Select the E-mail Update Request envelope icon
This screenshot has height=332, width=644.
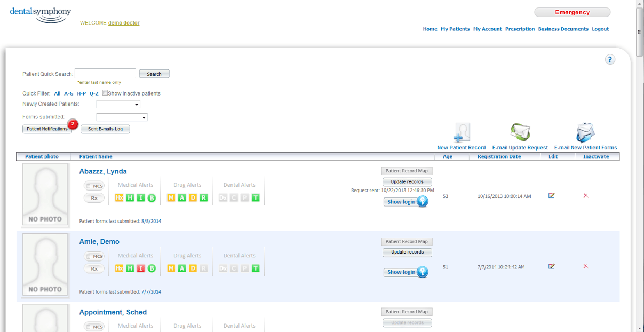(520, 131)
